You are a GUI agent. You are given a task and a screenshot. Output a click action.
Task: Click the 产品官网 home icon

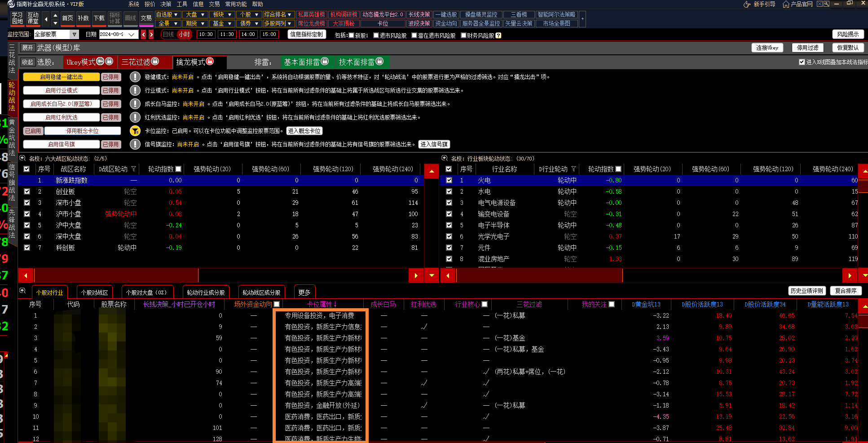(x=785, y=4)
